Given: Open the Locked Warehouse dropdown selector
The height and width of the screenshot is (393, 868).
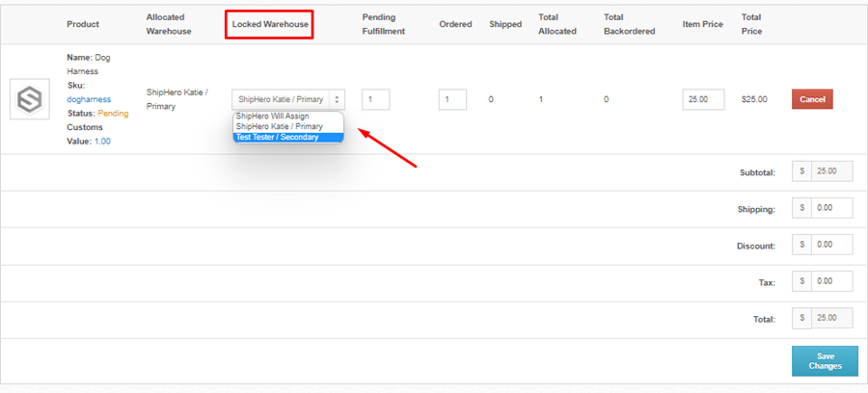Looking at the screenshot, I should click(287, 99).
